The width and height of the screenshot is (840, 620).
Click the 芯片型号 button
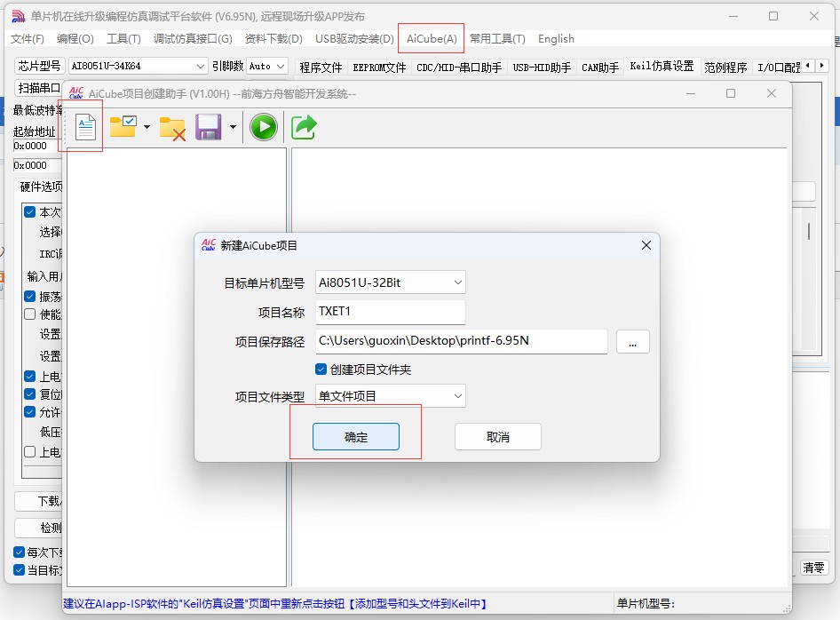39,66
